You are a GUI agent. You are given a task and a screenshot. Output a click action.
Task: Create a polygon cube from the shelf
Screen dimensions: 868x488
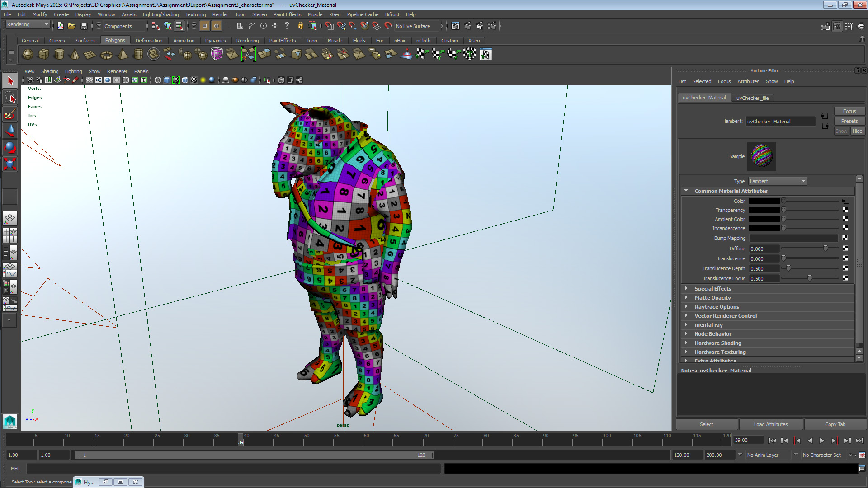(43, 54)
